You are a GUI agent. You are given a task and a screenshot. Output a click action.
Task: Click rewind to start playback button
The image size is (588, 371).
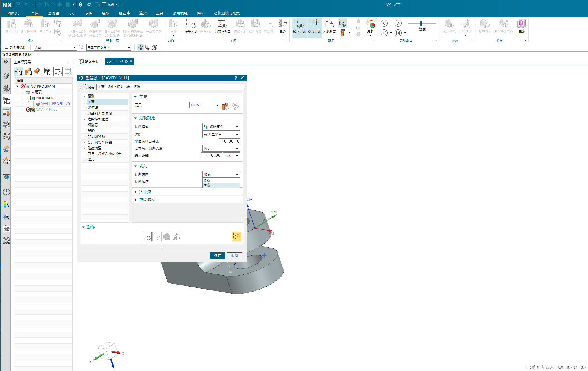click(384, 33)
